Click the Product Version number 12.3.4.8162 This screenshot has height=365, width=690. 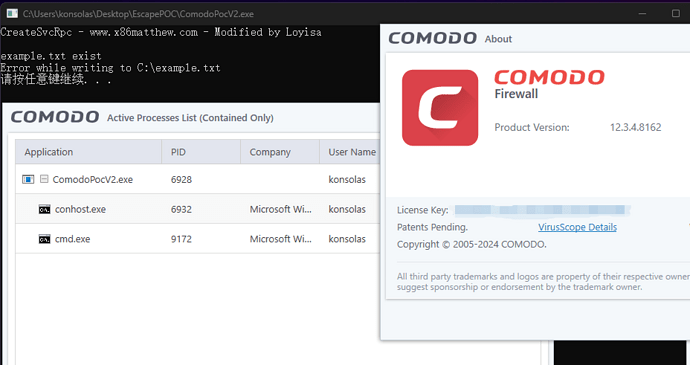pos(635,128)
